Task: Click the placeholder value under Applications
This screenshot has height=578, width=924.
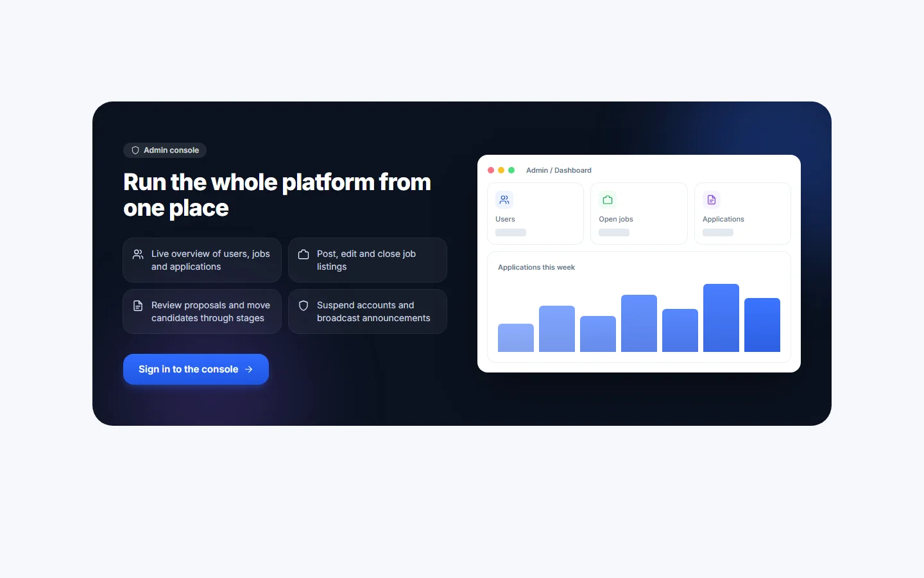Action: point(718,232)
